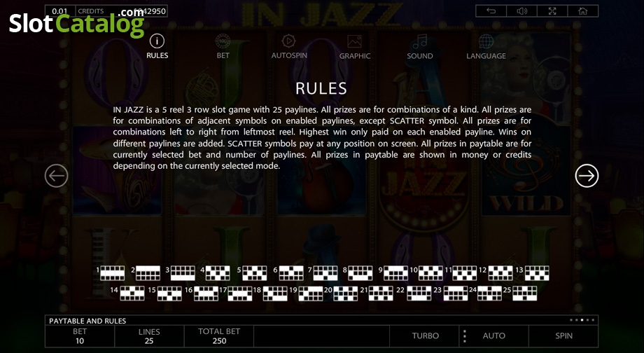Open the Bet value selector showing 10

[80, 335]
